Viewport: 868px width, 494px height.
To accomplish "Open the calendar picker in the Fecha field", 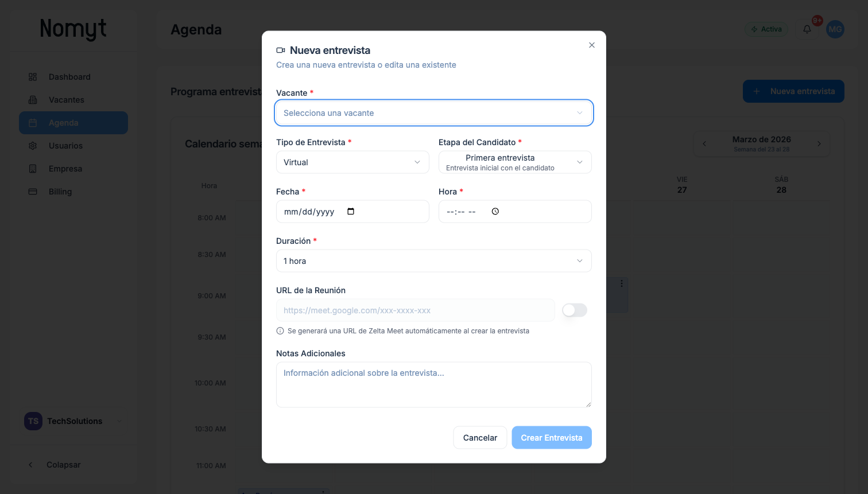I will point(351,211).
